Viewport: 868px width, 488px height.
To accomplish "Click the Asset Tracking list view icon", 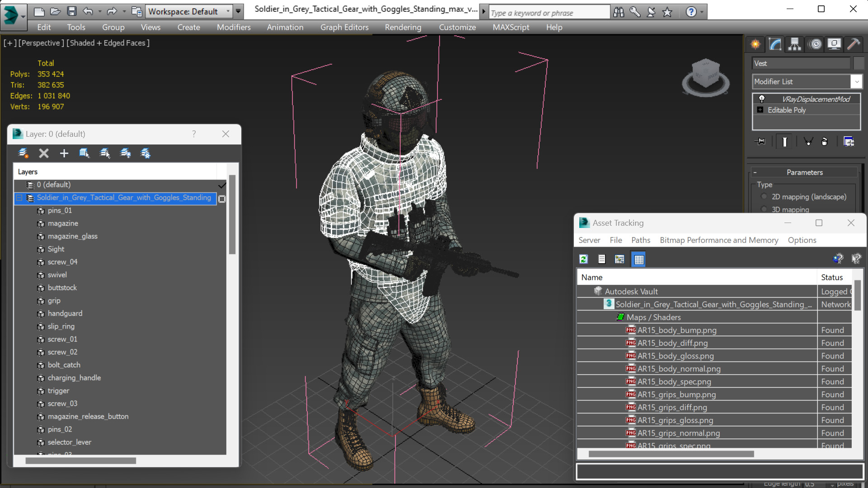I will [601, 259].
